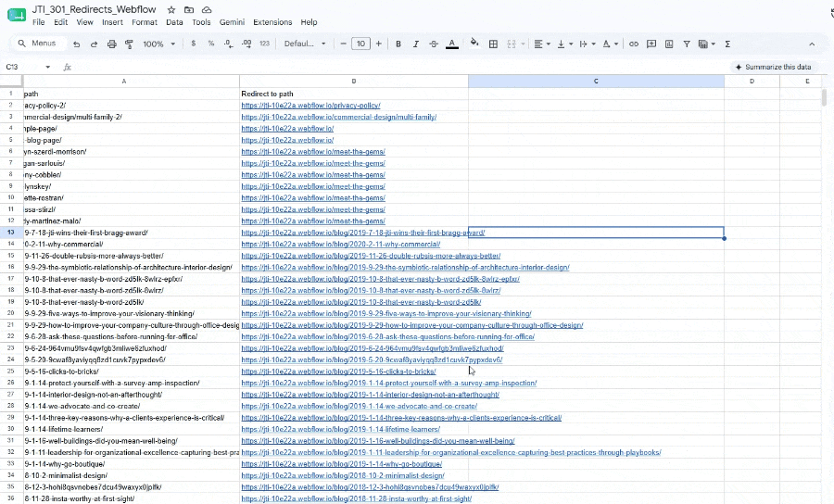The height and width of the screenshot is (504, 834).
Task: Click the font size field showing 10
Action: click(x=360, y=44)
